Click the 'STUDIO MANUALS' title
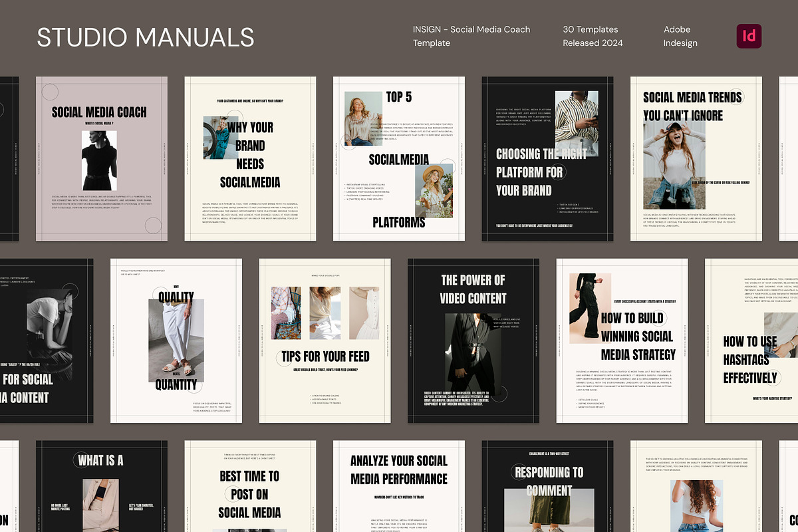The image size is (798, 532). pyautogui.click(x=146, y=37)
